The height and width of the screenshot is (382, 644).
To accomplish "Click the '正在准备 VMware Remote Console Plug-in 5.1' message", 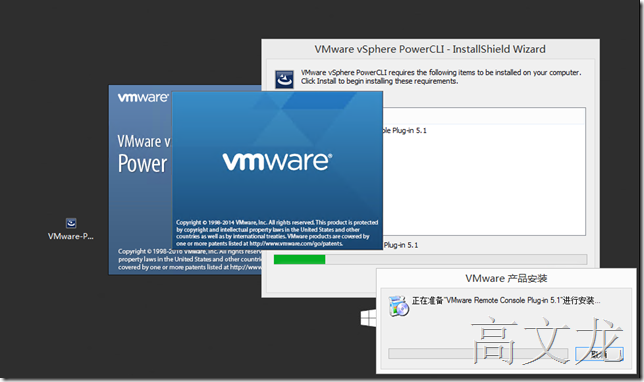I will click(506, 300).
